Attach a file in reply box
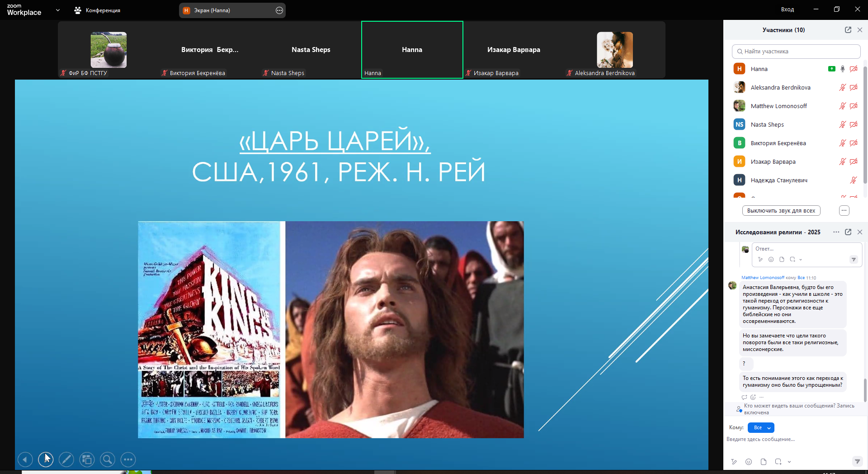The width and height of the screenshot is (868, 474). click(782, 260)
